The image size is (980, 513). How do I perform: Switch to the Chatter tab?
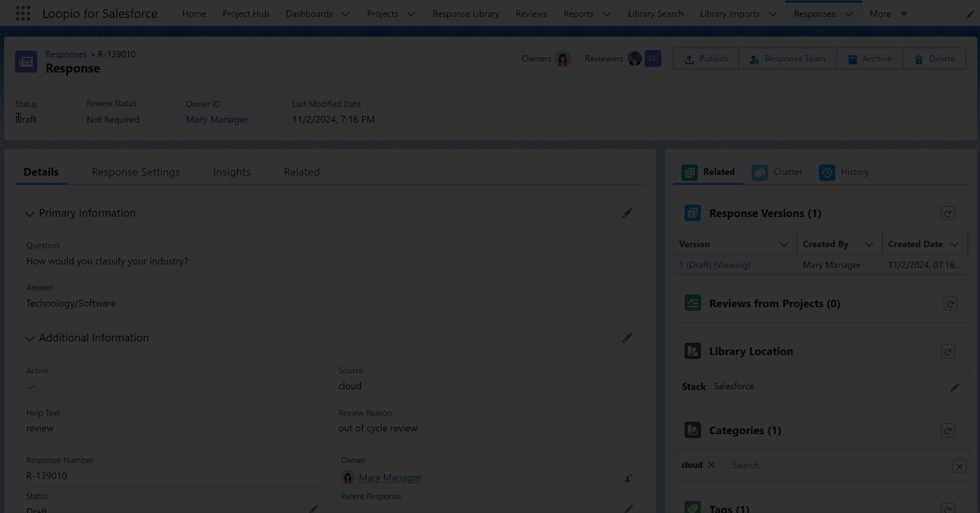777,172
